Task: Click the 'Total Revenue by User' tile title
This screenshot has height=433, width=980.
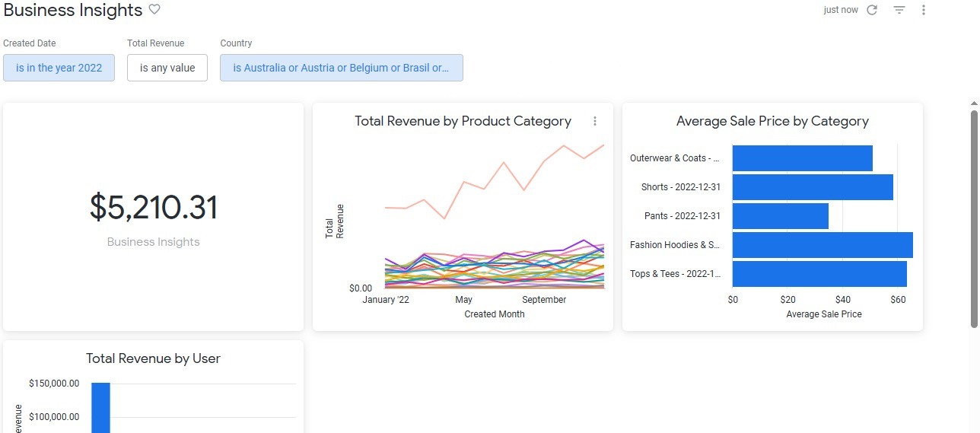Action: click(153, 358)
